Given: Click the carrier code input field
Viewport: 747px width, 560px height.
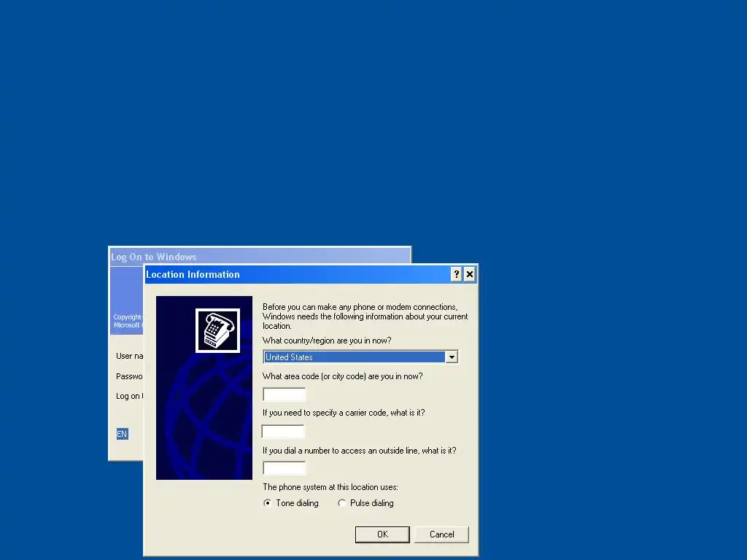Looking at the screenshot, I should [x=283, y=432].
